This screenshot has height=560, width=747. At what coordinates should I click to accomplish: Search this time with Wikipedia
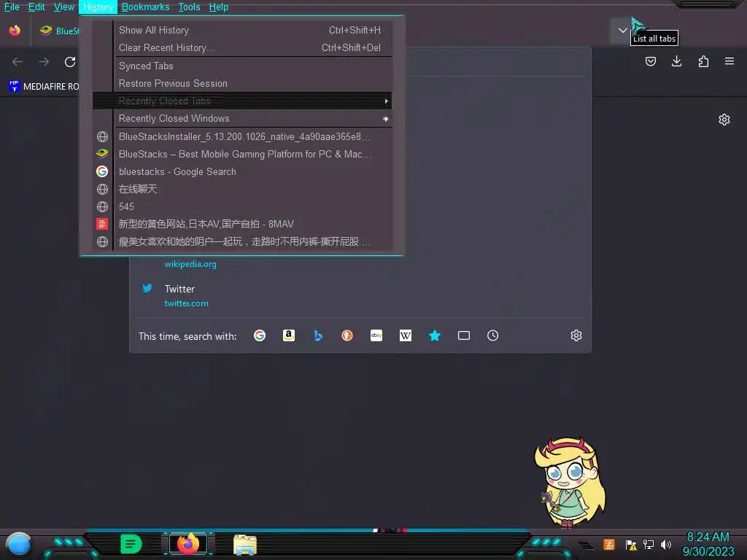coord(406,335)
